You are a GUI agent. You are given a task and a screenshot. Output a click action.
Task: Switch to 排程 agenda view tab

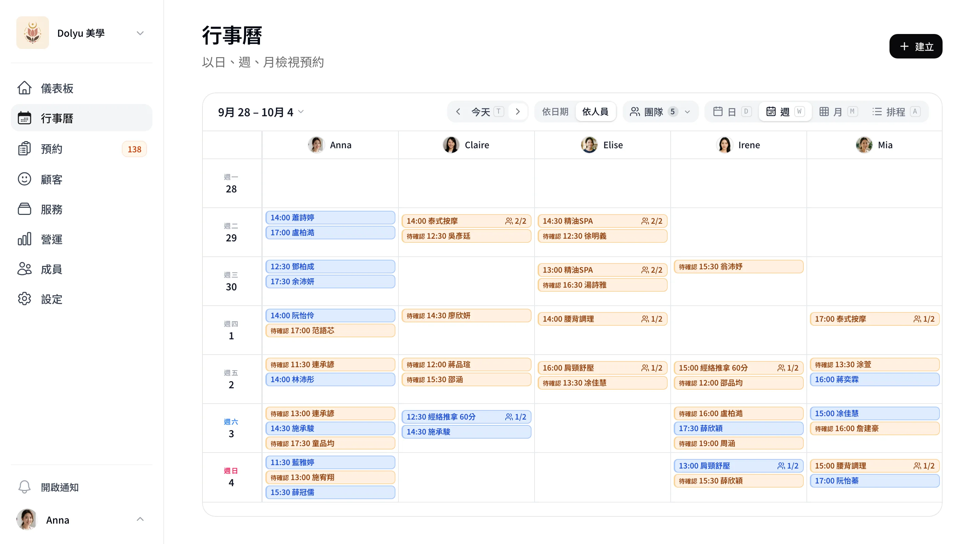896,112
